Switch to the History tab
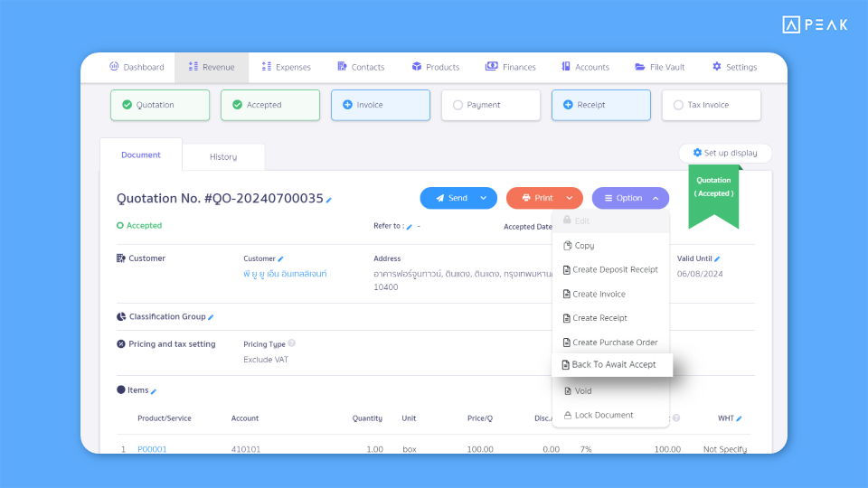The height and width of the screenshot is (488, 868). coord(223,157)
